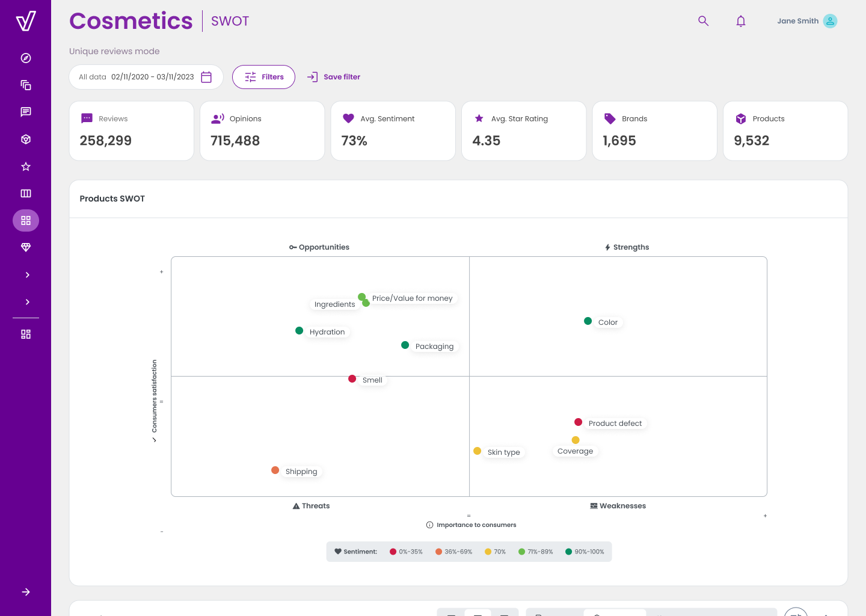The height and width of the screenshot is (616, 866).
Task: Select the Hydration dot on chart
Action: [299, 331]
